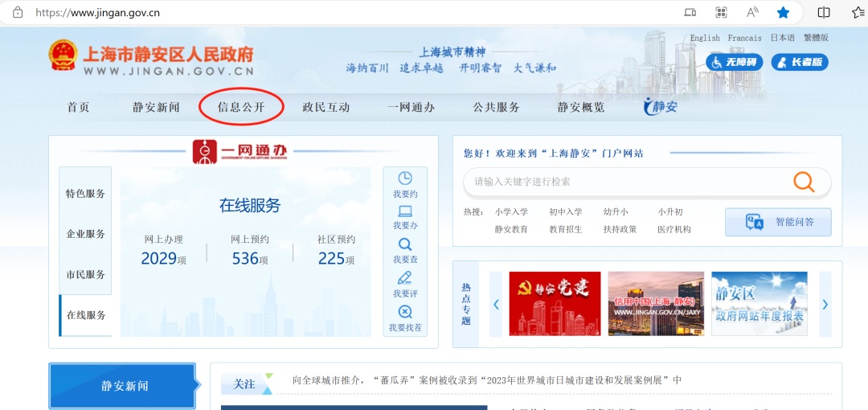Image resolution: width=868 pixels, height=410 pixels.
Task: Click hot search 小学入学
Action: click(x=511, y=211)
